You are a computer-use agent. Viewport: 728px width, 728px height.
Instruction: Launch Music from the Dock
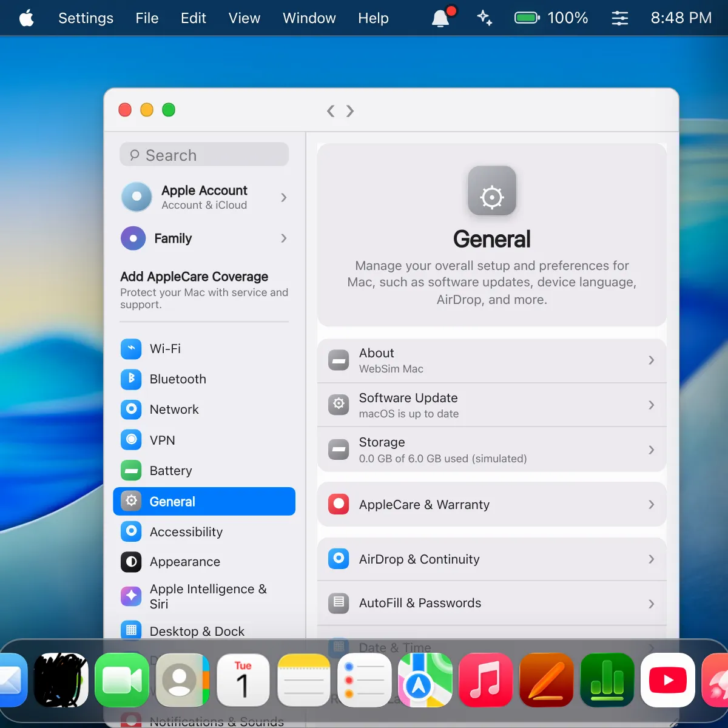[x=485, y=680]
